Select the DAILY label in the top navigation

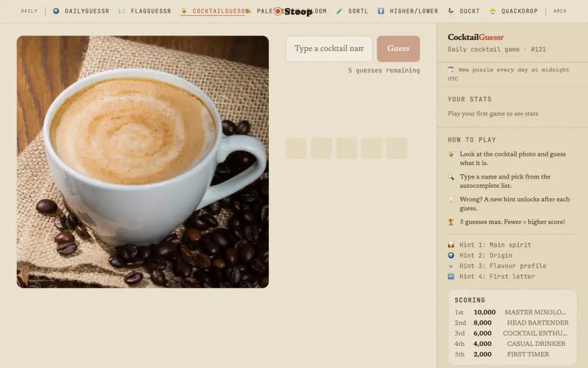click(x=29, y=11)
